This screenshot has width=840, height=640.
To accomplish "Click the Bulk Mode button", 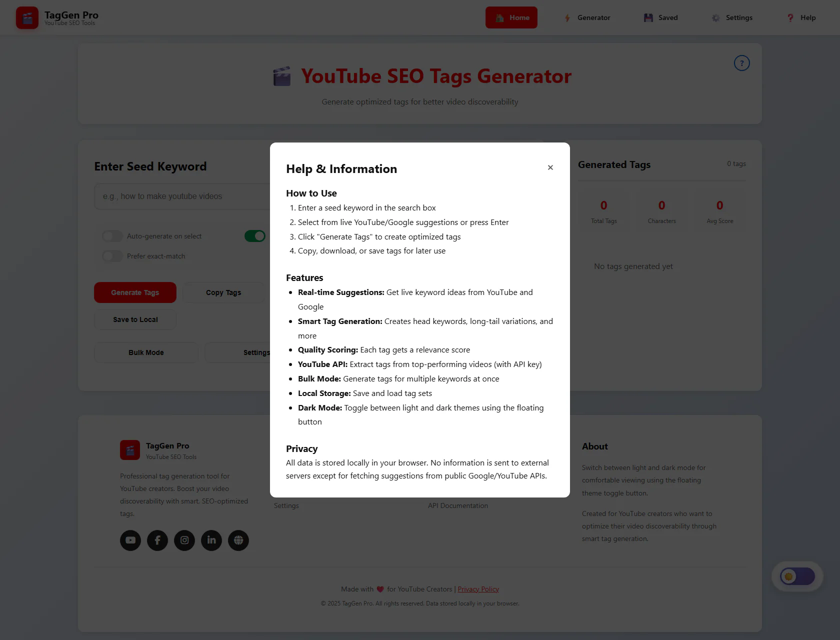I will [x=146, y=352].
